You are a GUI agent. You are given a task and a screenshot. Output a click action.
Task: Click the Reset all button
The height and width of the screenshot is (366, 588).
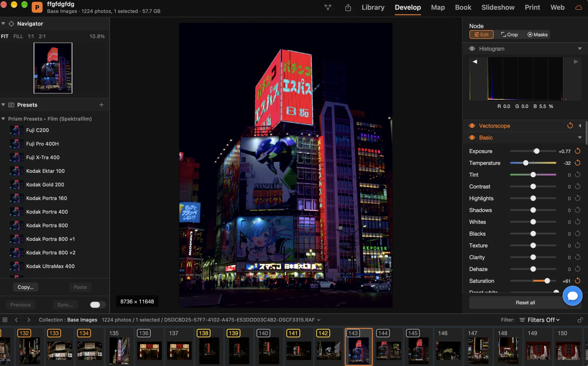click(525, 303)
